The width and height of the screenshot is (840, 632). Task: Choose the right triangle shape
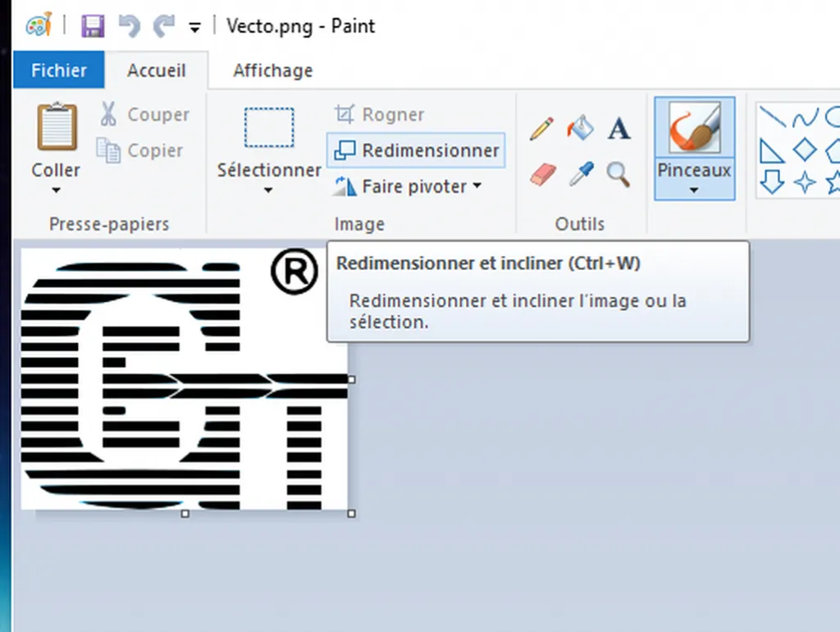point(771,151)
